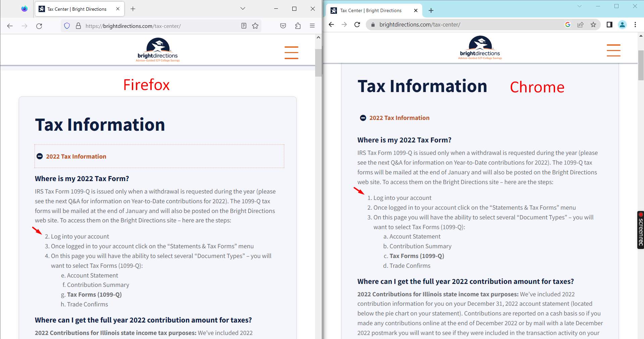Click 'Log into your account' in Chrome page
The image size is (644, 339).
[x=402, y=198]
